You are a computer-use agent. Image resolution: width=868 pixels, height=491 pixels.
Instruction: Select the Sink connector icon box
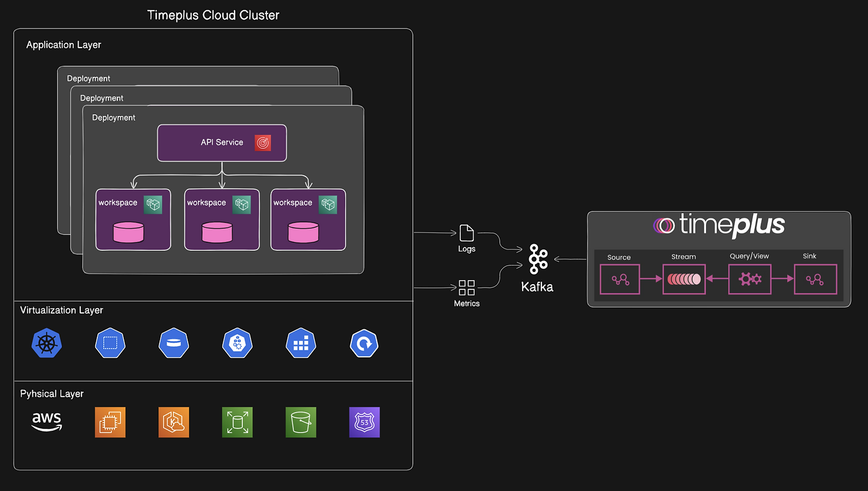point(815,279)
